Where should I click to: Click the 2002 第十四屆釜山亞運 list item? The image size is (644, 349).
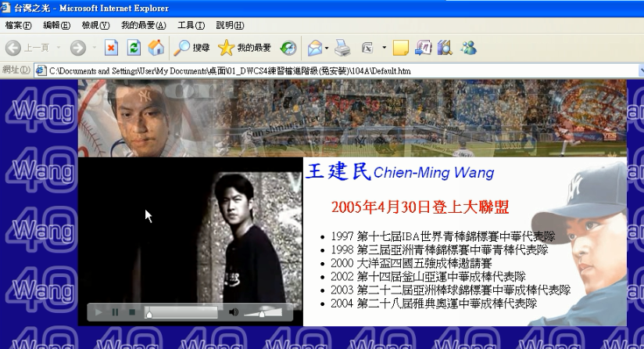coord(428,277)
